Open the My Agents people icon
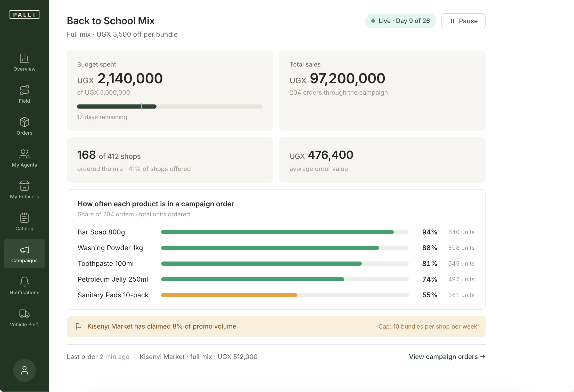The width and height of the screenshot is (574, 392). pos(24,154)
